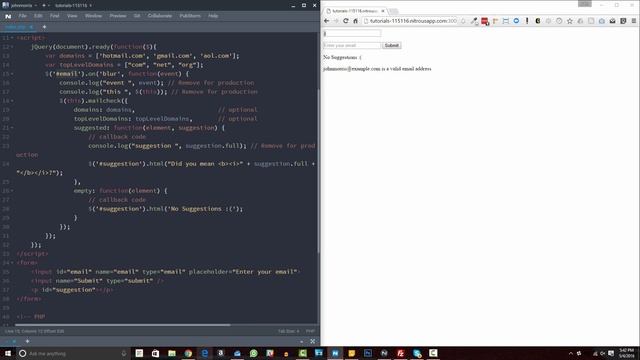Open the Edit menu in Nitrous editor

pyautogui.click(x=38, y=16)
